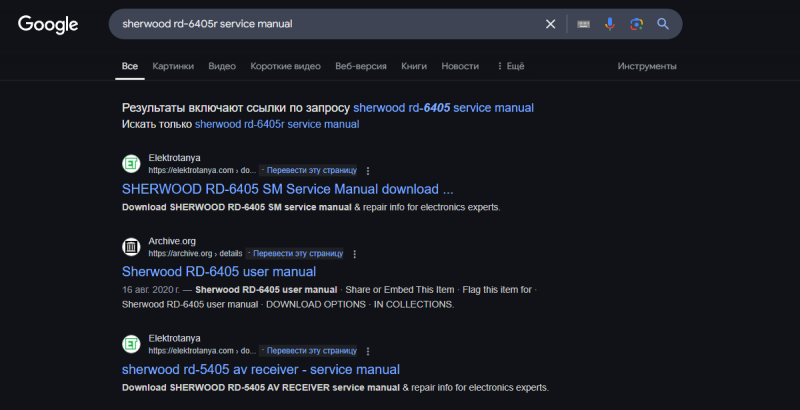Clear the search query with X icon
The width and height of the screenshot is (800, 410).
(551, 24)
